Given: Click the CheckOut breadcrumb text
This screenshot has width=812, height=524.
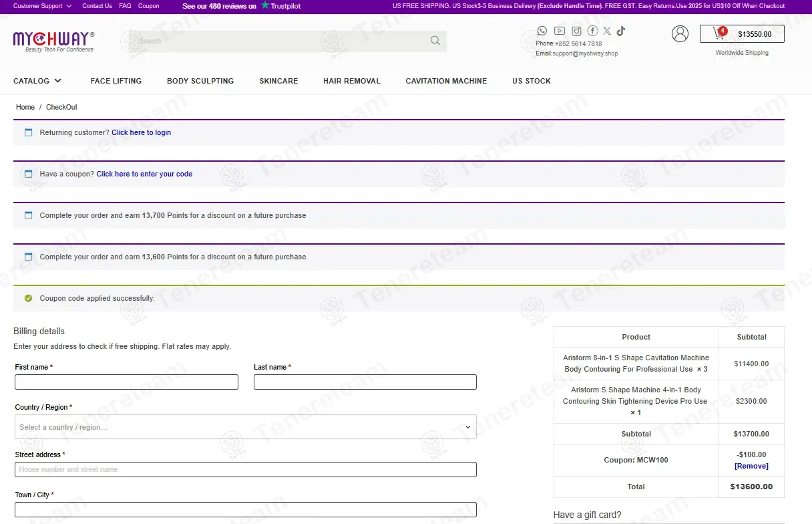Looking at the screenshot, I should [x=61, y=107].
